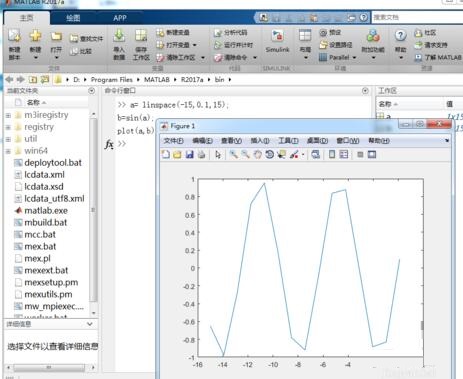The height and width of the screenshot is (379, 463).
Task: Click the New Script icon in ribbon
Action: (14, 44)
